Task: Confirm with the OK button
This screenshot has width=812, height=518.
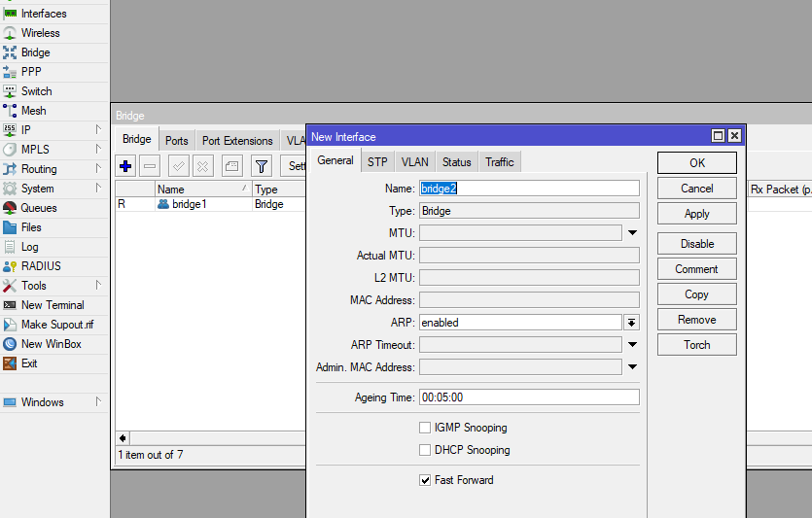Action: click(x=697, y=163)
